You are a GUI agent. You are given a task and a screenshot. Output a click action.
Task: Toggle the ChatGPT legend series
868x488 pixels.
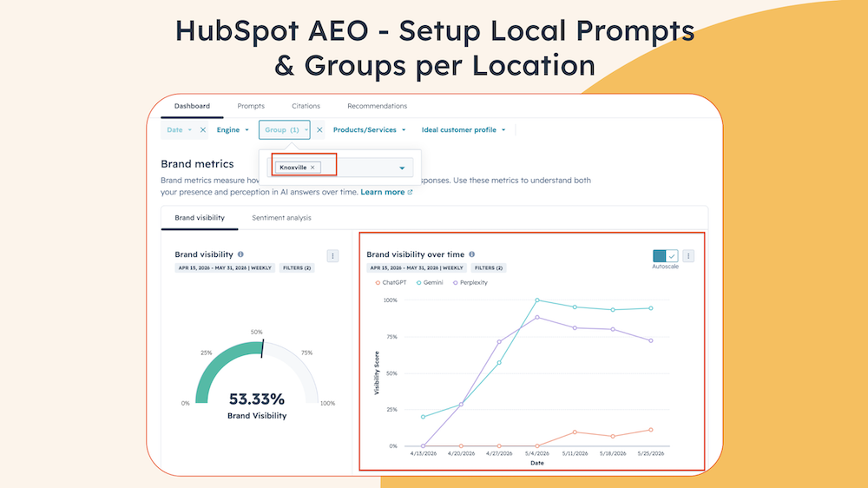[x=391, y=282]
